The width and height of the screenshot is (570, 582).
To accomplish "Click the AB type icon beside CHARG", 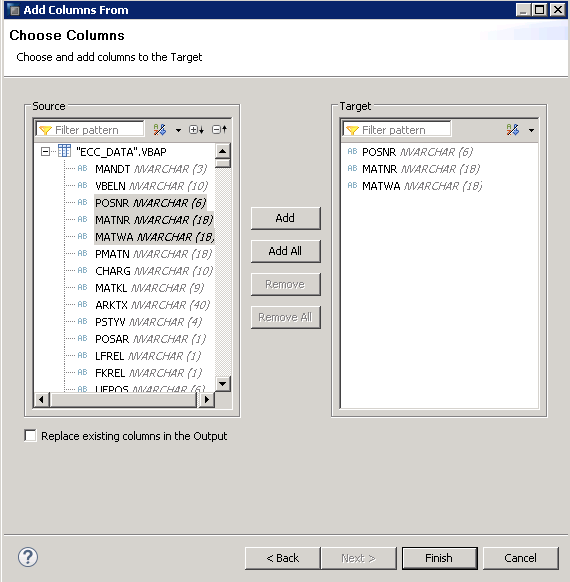I will (82, 270).
